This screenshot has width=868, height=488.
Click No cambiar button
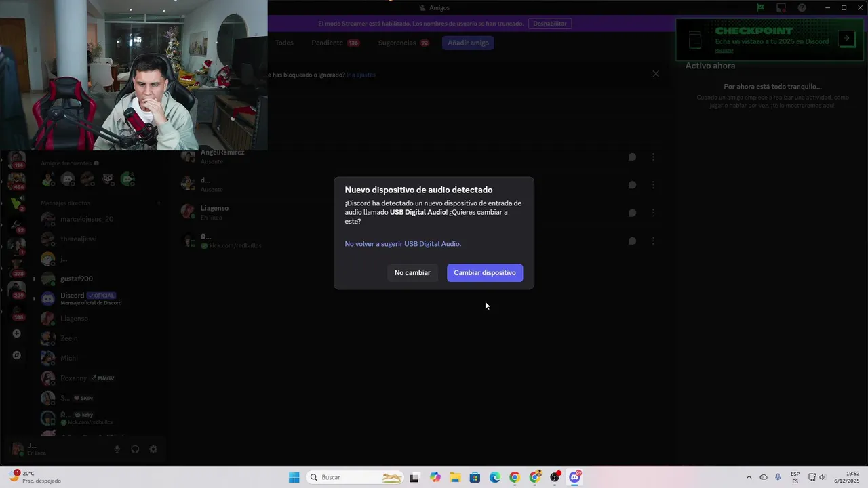click(x=412, y=272)
